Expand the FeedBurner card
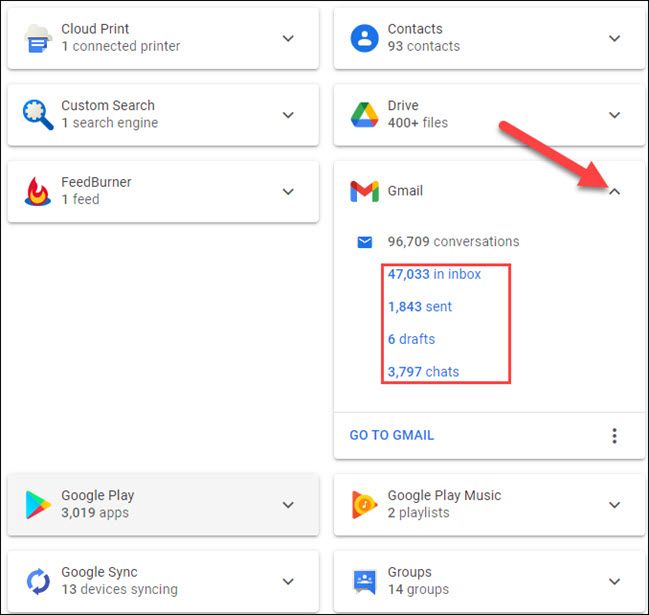This screenshot has height=615, width=649. pyautogui.click(x=288, y=191)
